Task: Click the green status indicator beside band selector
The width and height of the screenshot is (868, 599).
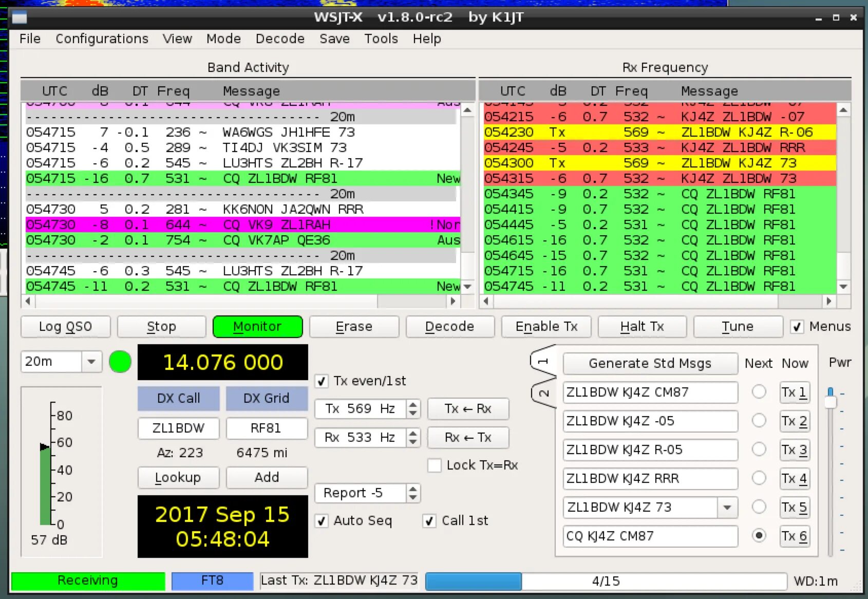Action: click(120, 362)
